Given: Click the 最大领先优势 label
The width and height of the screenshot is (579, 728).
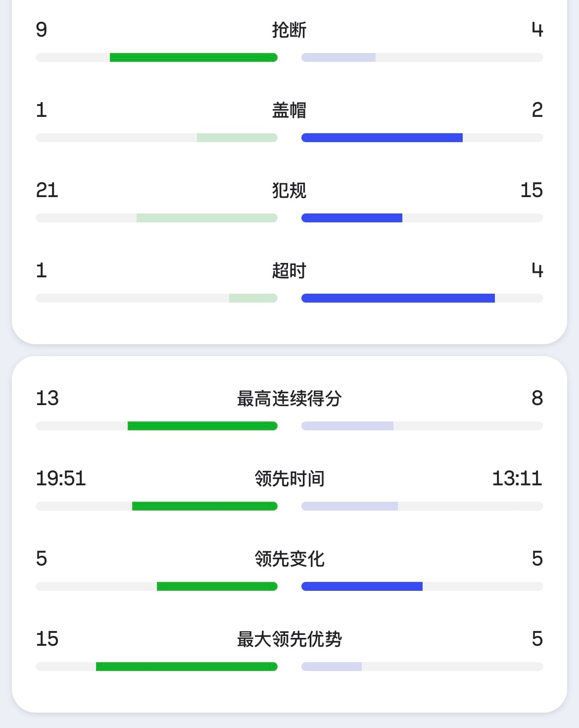Looking at the screenshot, I should point(289,639).
